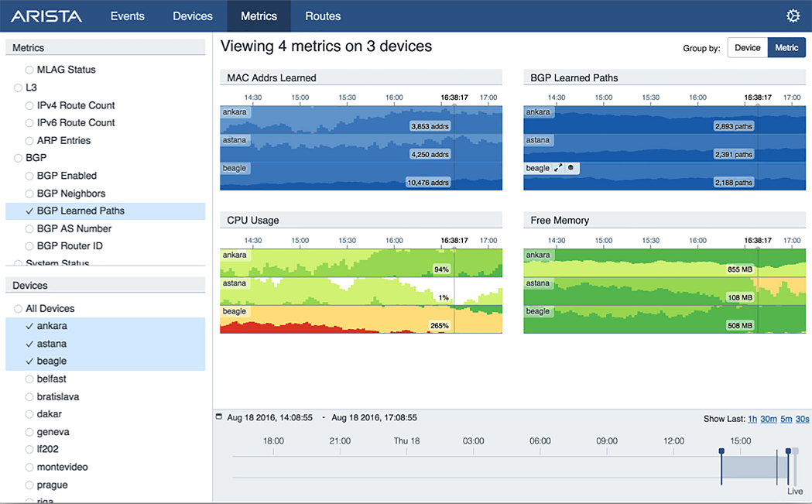Viewport: 812px width, 504px height.
Task: Expand the beagle chart using the arrows icon
Action: (558, 168)
